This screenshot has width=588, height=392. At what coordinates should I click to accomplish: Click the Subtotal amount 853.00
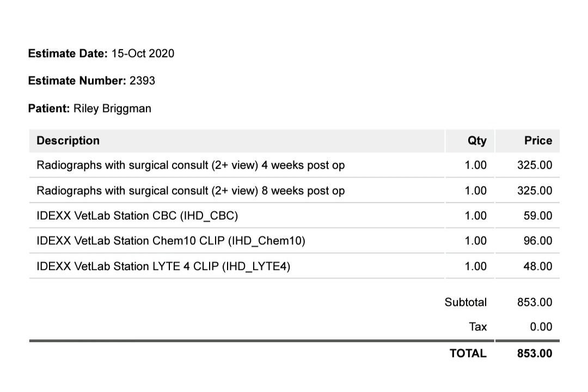(x=535, y=302)
